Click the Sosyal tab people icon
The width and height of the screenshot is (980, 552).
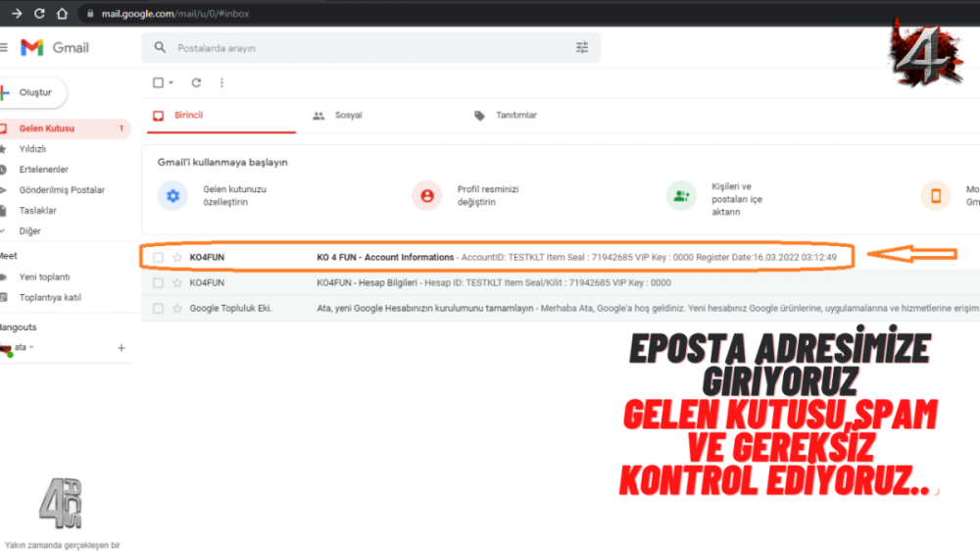pos(318,116)
